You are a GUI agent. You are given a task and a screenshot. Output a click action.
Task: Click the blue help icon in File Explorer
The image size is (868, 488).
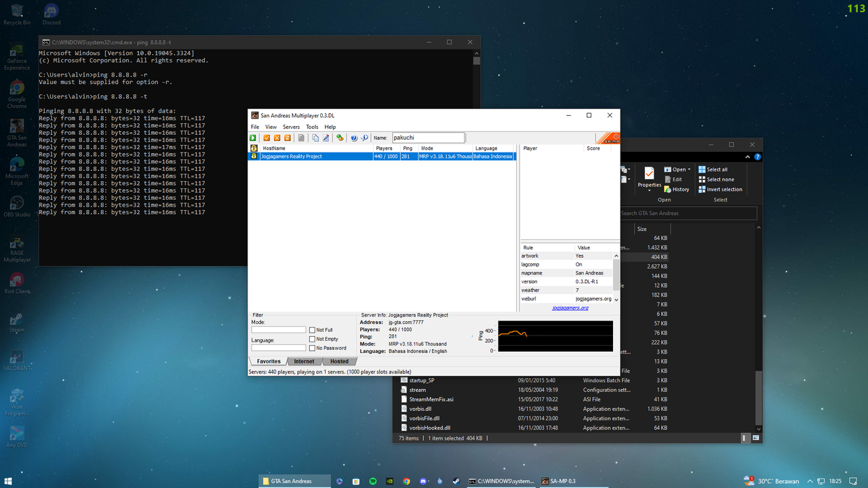tap(757, 157)
